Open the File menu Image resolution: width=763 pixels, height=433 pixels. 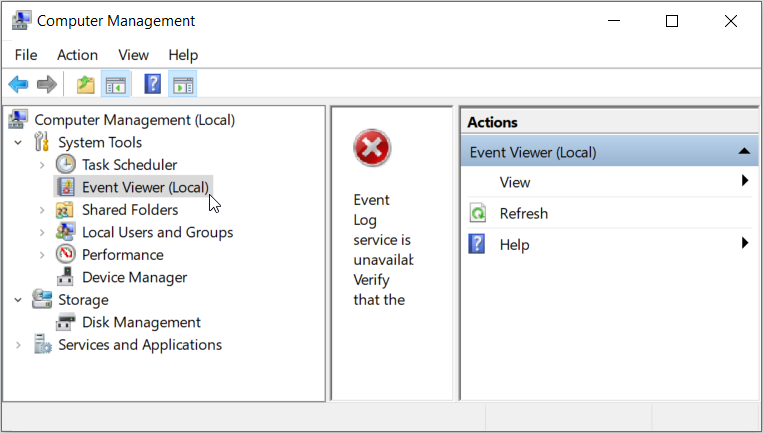(26, 55)
